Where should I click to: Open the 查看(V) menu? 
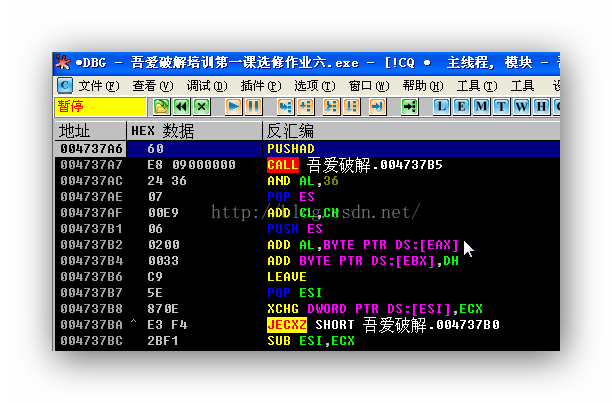[x=153, y=85]
